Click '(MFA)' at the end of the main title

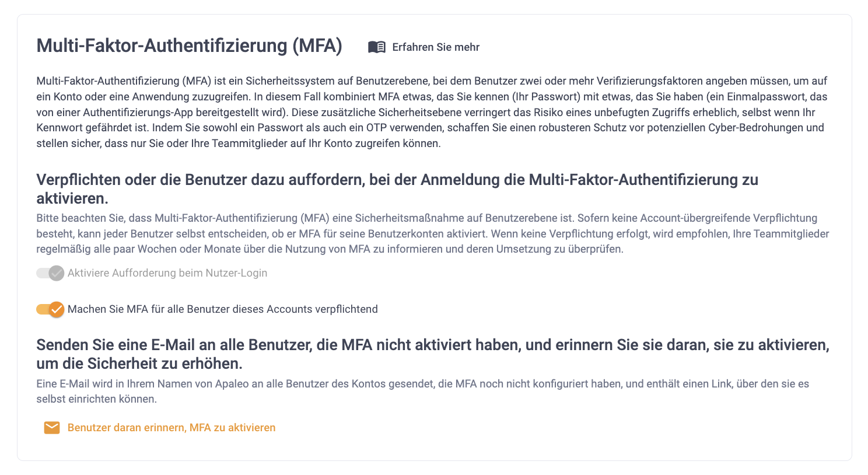click(x=317, y=46)
